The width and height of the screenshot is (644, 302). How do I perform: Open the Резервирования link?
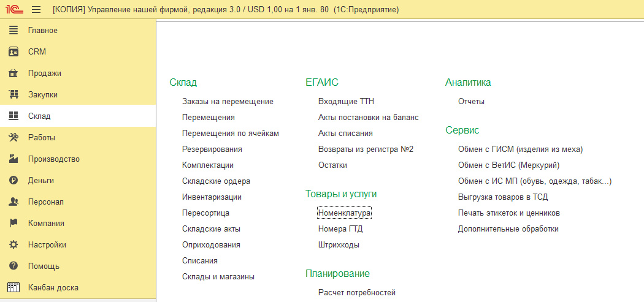click(x=212, y=149)
